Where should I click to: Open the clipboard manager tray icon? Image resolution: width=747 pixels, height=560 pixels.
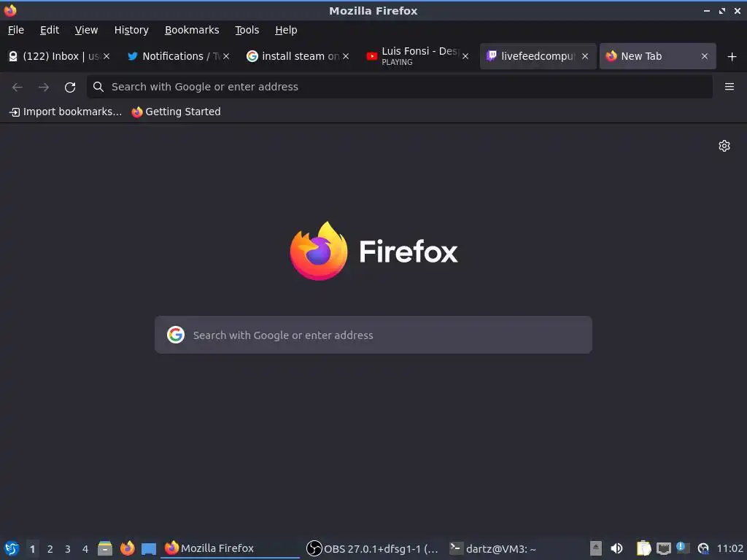pos(643,548)
